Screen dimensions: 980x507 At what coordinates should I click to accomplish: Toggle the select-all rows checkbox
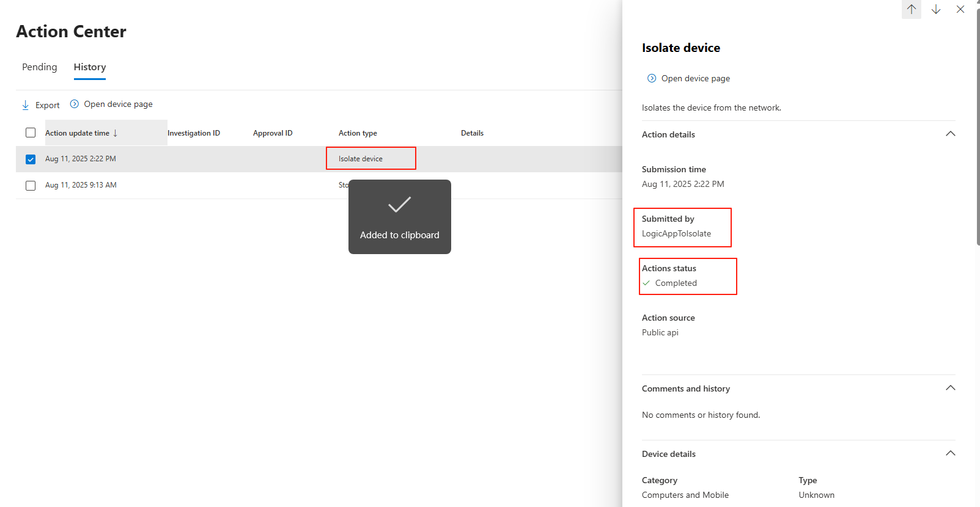(31, 133)
